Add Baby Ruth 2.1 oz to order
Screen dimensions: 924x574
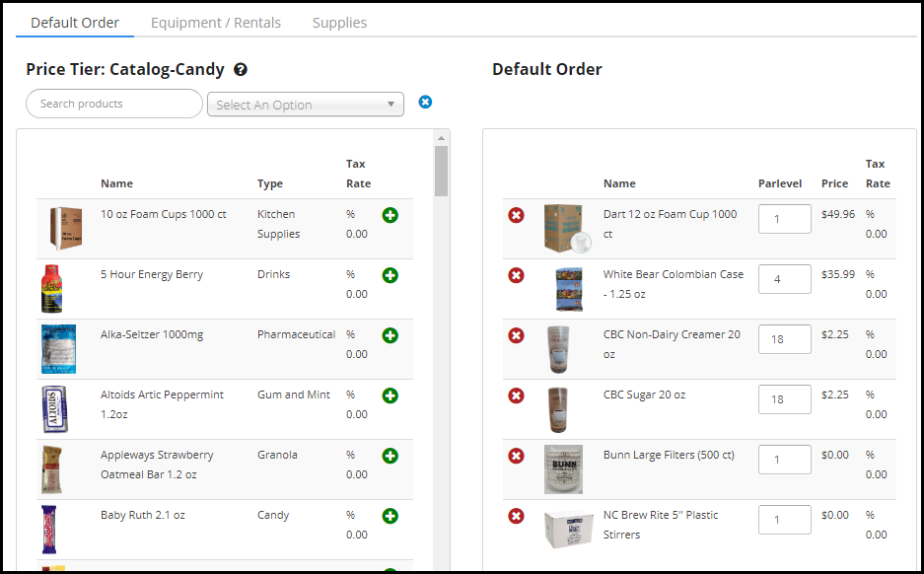[391, 516]
